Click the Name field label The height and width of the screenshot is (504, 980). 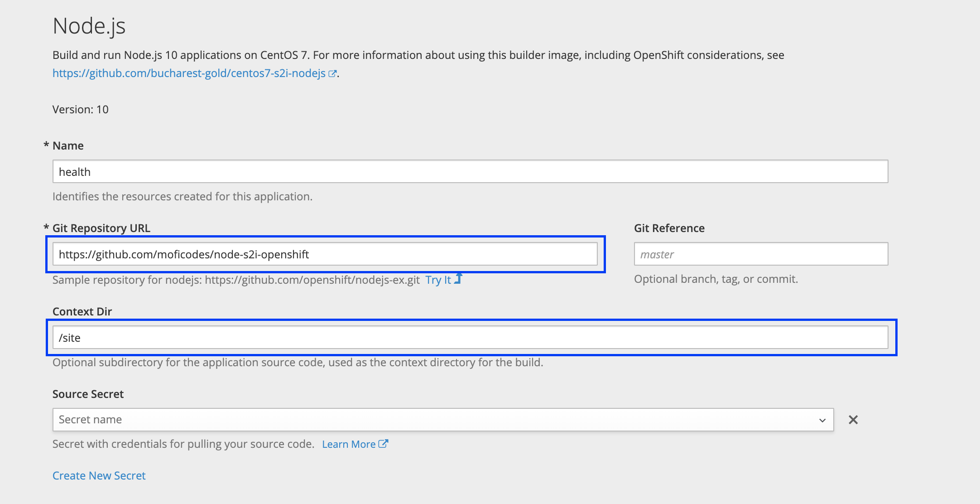pos(68,146)
